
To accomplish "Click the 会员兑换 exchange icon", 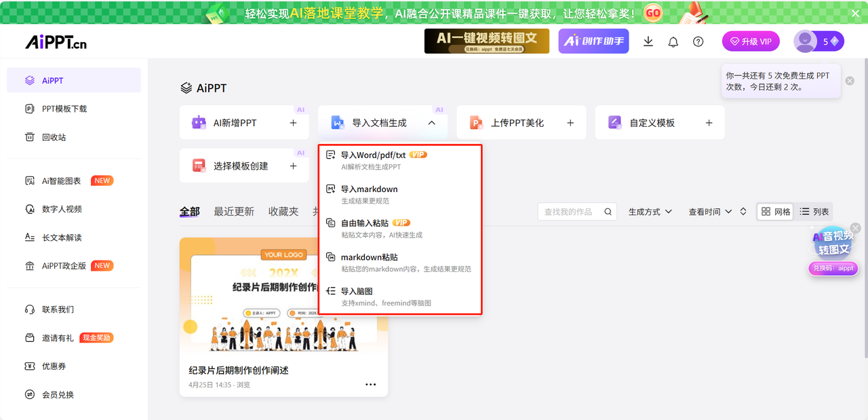I will [x=29, y=395].
